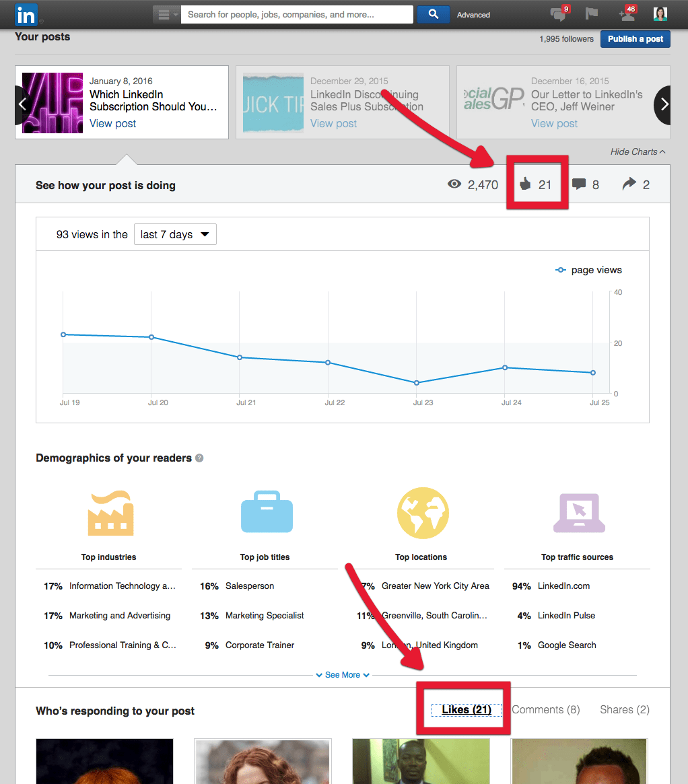Switch to the Shares (2) tab
The image size is (688, 784).
[x=624, y=710]
